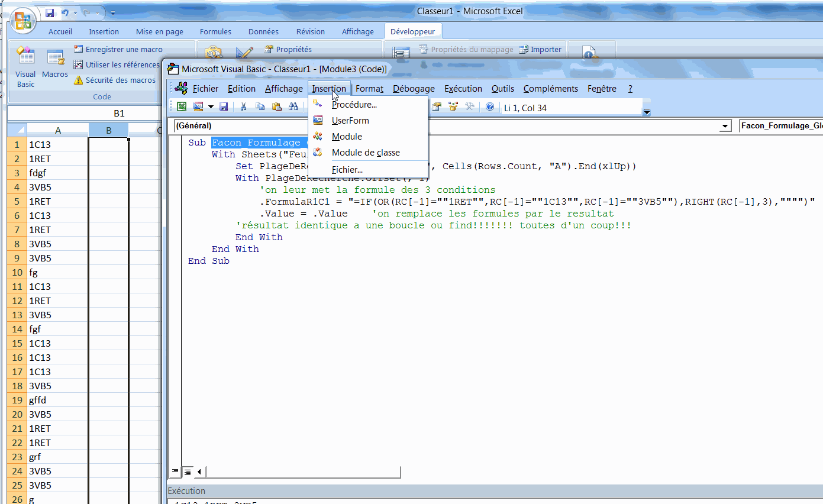Click Enregistrer une macro button
The width and height of the screenshot is (823, 504).
tap(118, 50)
